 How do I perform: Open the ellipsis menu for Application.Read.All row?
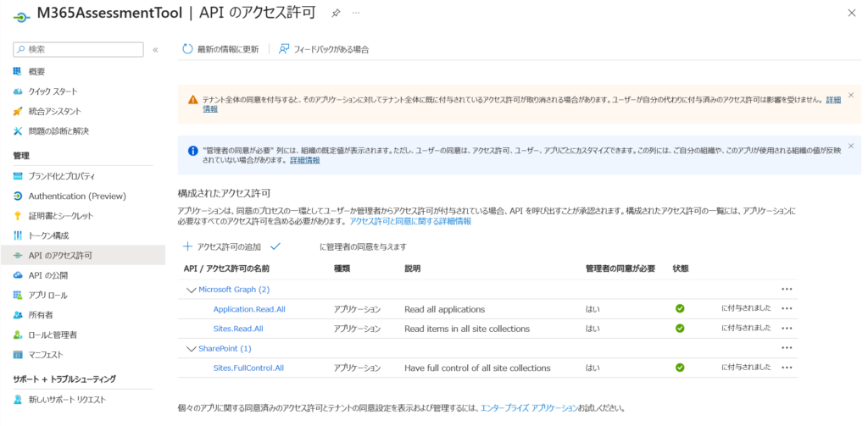(787, 309)
